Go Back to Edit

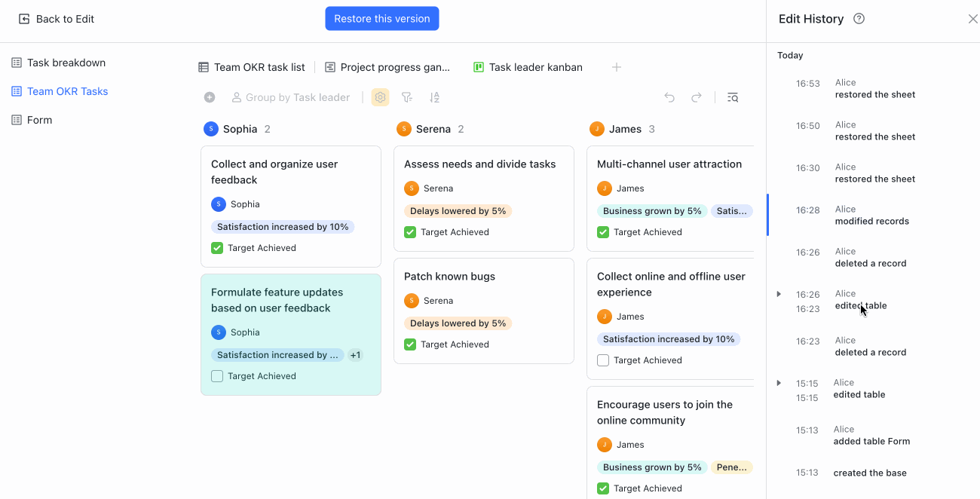click(x=57, y=19)
